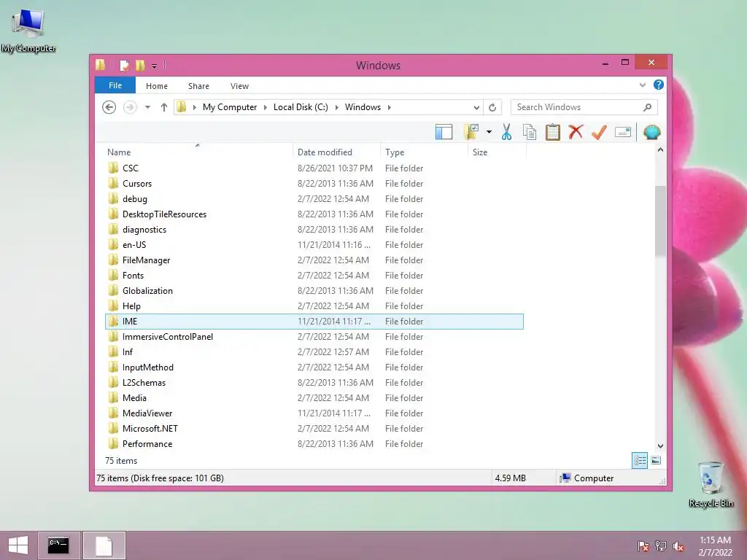Paste using the clipboard icon
The image size is (747, 560).
click(553, 132)
